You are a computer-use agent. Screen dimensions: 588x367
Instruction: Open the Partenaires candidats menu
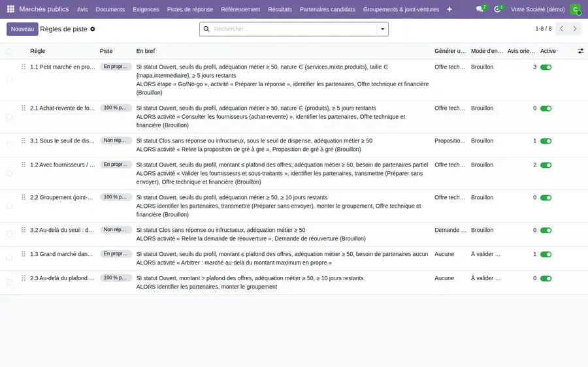(x=327, y=9)
